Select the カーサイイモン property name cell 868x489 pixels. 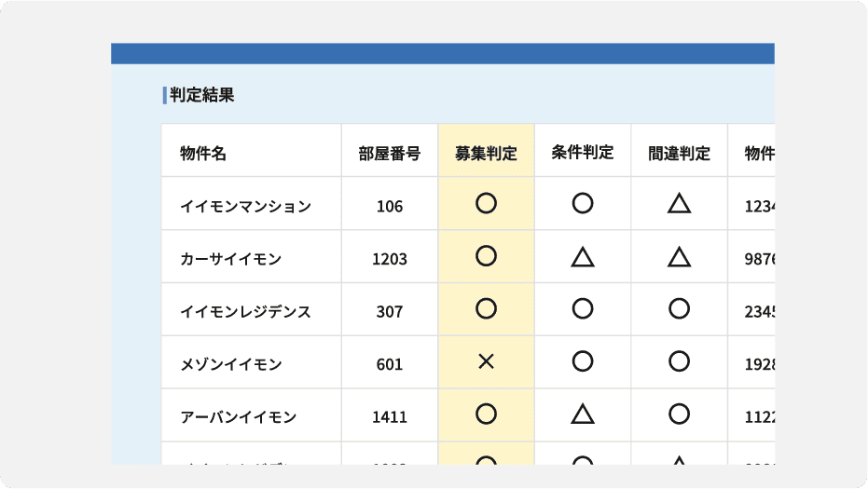pyautogui.click(x=230, y=259)
